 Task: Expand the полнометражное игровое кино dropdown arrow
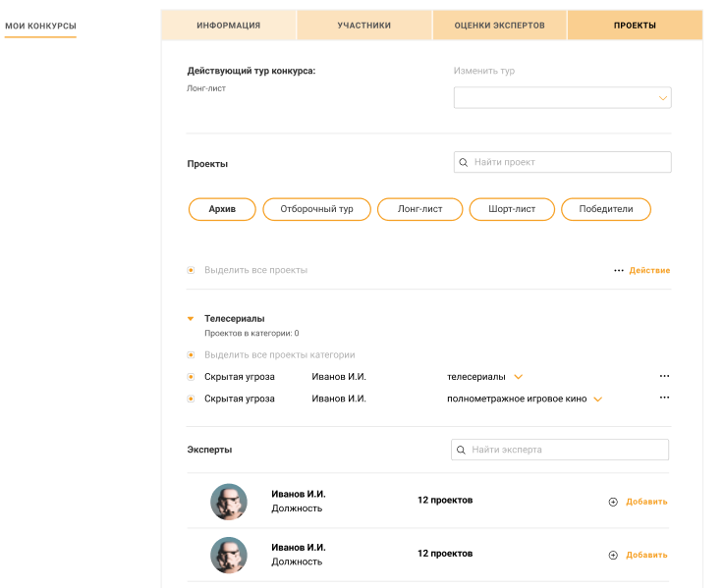597,400
